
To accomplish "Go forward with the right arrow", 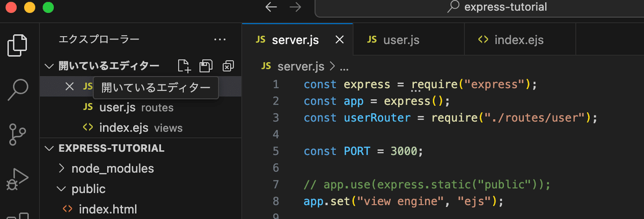I will point(295,7).
